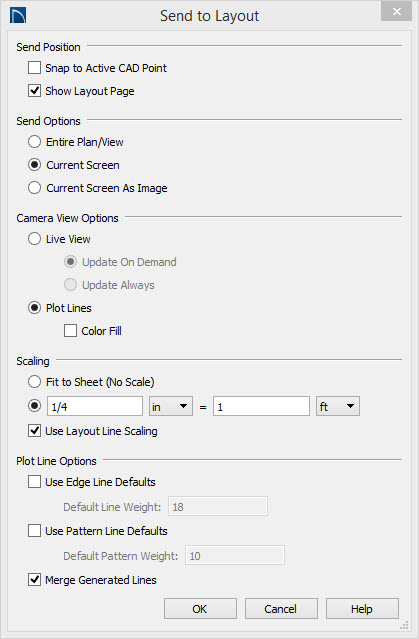Enable Use Edge Line Defaults
The height and width of the screenshot is (639, 419).
[x=35, y=482]
